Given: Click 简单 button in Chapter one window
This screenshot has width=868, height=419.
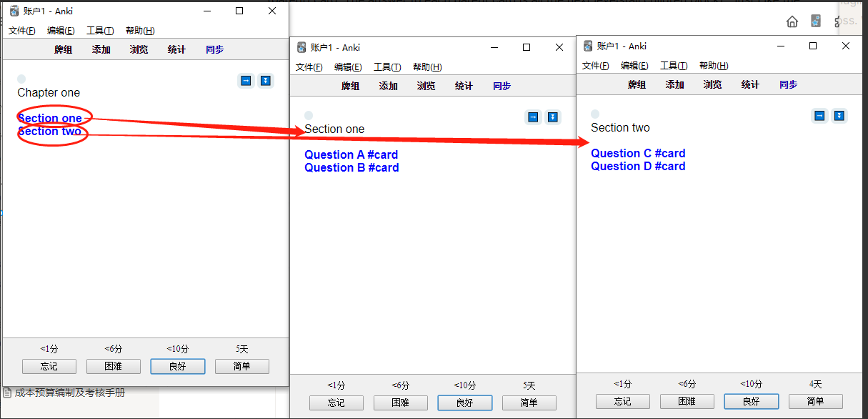Looking at the screenshot, I should [x=242, y=366].
